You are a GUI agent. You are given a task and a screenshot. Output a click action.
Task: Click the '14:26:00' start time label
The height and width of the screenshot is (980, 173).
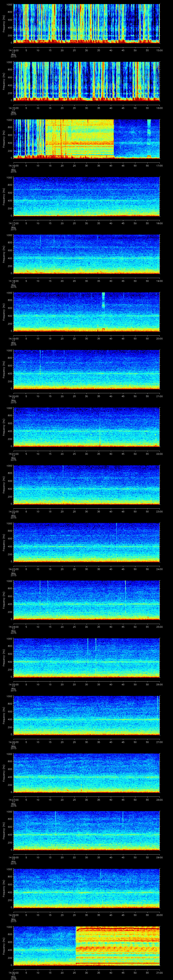pyautogui.click(x=14, y=742)
